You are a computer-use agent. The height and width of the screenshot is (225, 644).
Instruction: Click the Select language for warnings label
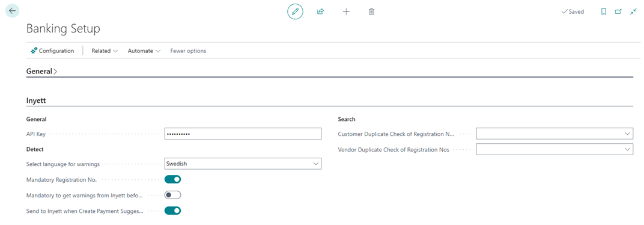63,164
